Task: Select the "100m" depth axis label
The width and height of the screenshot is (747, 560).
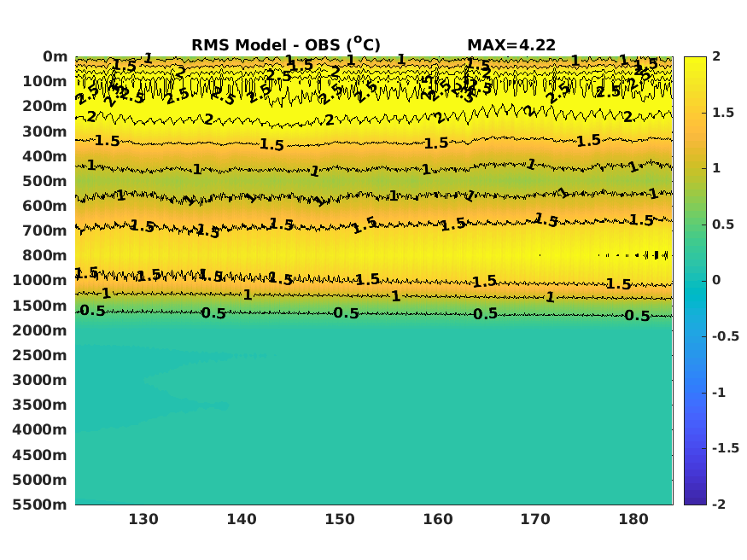Action: point(44,81)
